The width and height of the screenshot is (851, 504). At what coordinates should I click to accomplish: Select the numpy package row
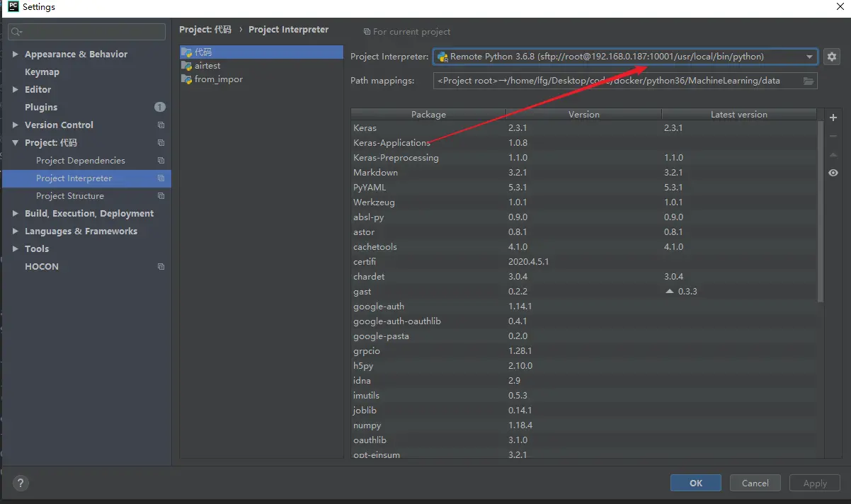[584, 425]
